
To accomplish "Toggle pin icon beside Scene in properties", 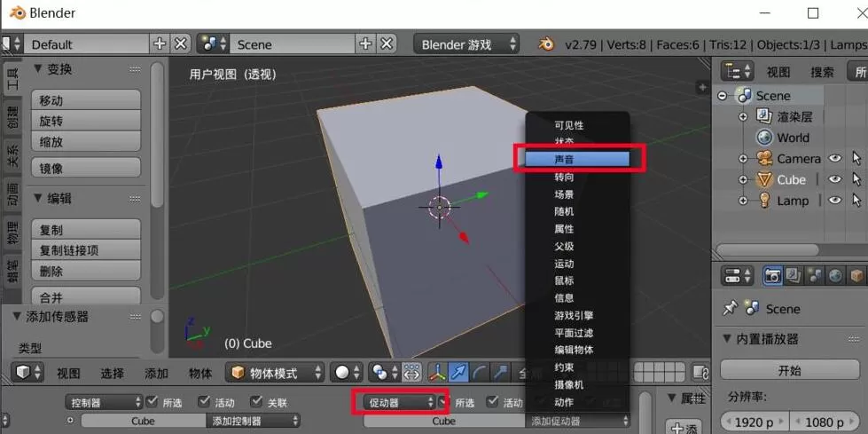I will [730, 308].
